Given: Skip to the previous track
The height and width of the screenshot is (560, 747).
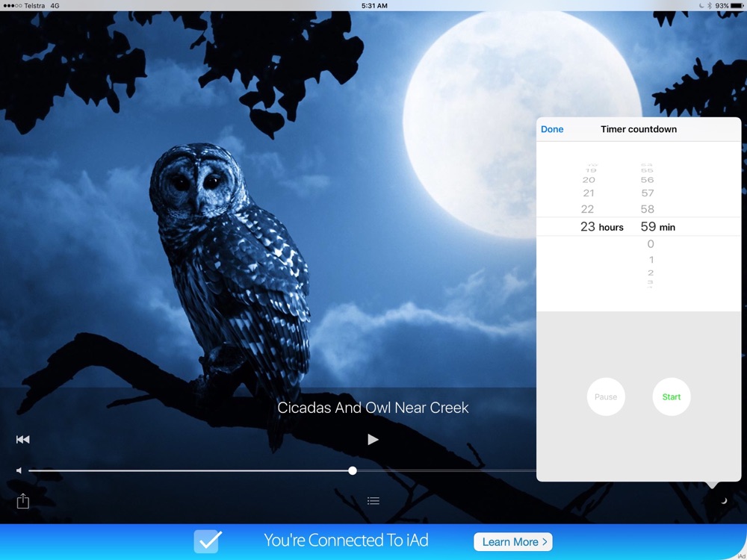Looking at the screenshot, I should tap(22, 440).
